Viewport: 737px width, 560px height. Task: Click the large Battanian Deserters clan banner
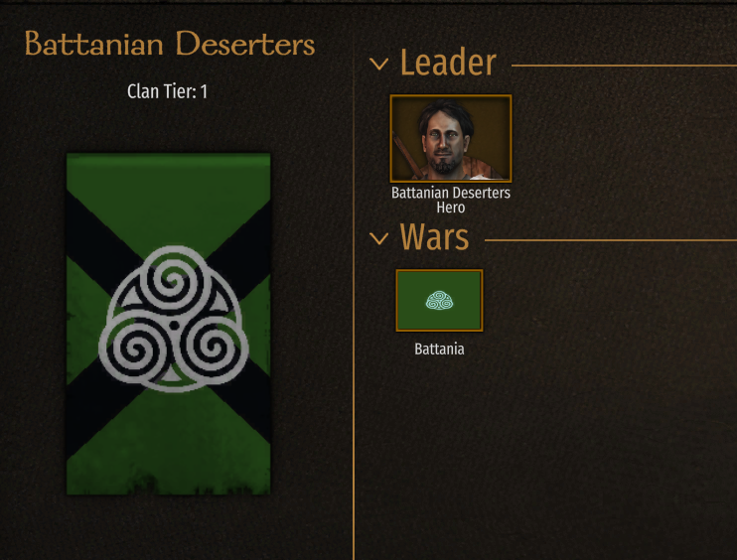click(x=168, y=324)
